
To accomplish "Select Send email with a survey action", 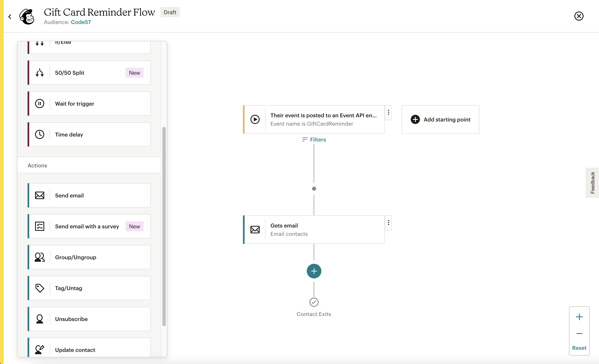I will tap(89, 226).
